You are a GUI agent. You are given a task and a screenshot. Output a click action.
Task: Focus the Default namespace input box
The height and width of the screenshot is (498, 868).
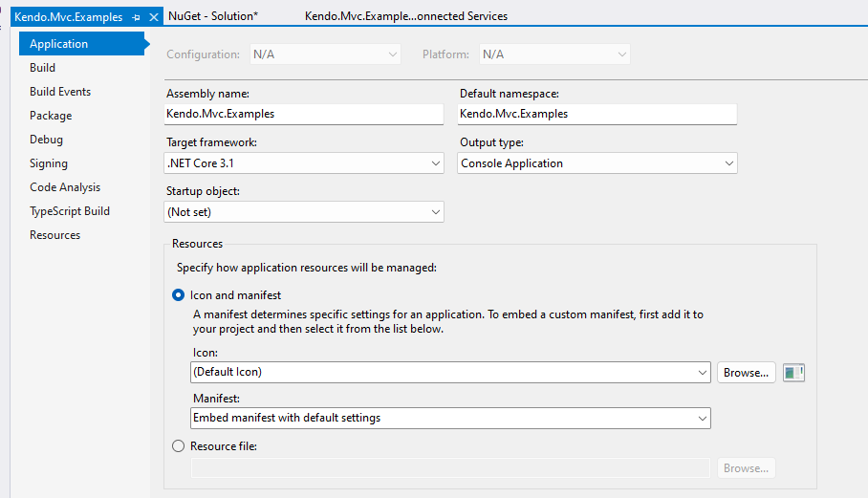[597, 114]
